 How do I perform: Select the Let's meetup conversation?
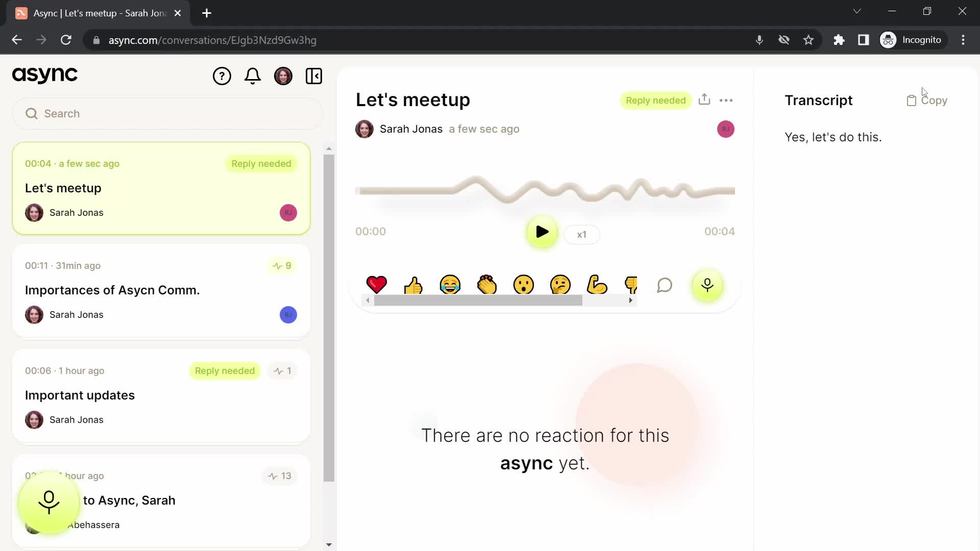[160, 187]
